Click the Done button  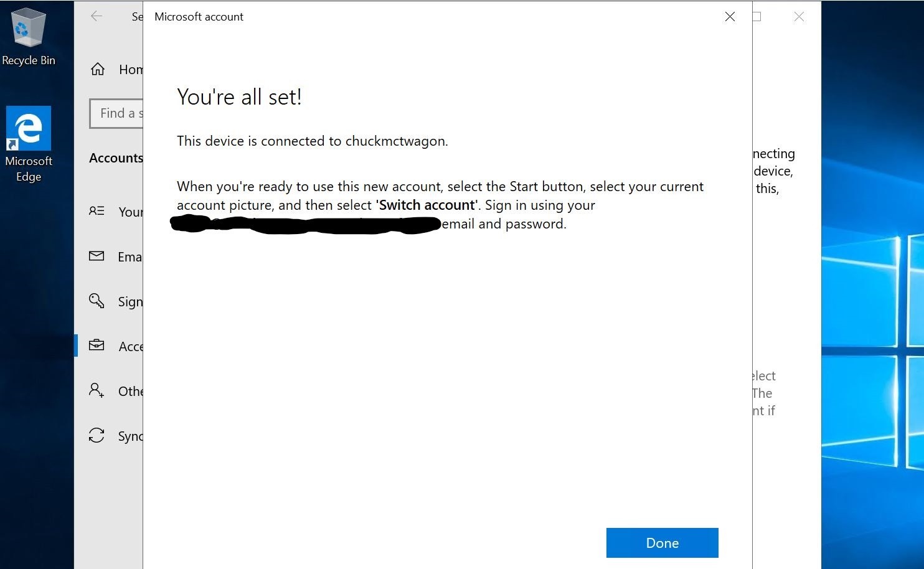tap(662, 543)
